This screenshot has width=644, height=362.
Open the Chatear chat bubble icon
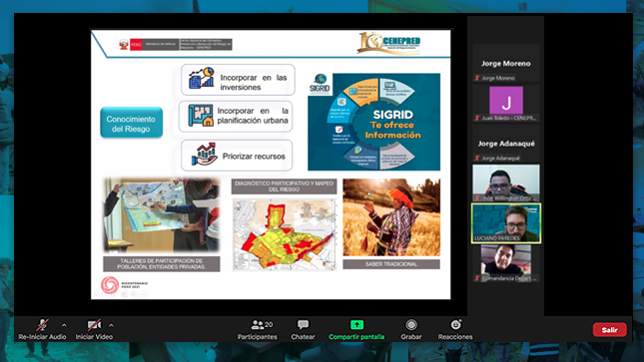point(304,325)
